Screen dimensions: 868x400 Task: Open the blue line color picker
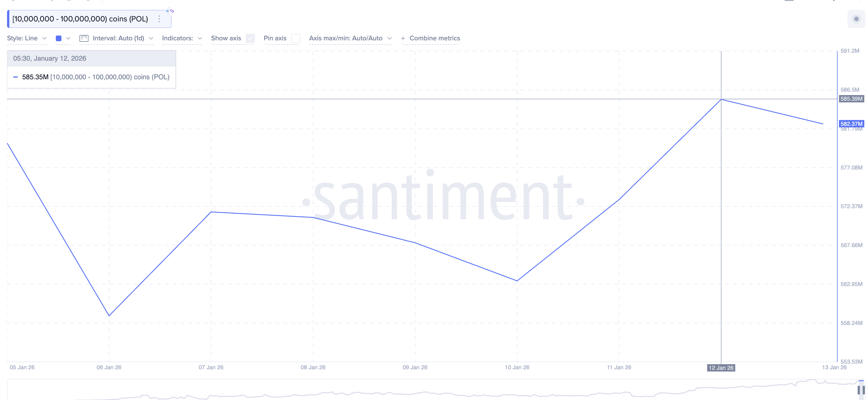click(63, 38)
